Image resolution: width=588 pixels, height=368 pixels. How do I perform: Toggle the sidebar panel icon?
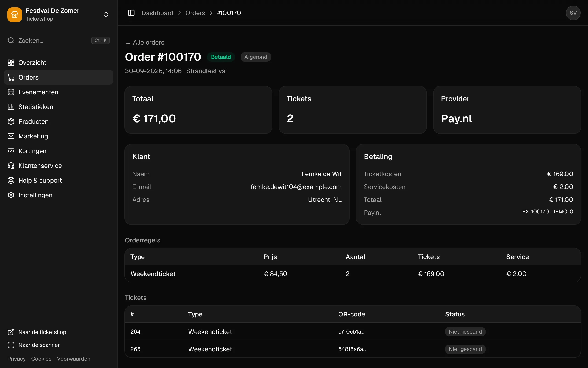pyautogui.click(x=131, y=13)
